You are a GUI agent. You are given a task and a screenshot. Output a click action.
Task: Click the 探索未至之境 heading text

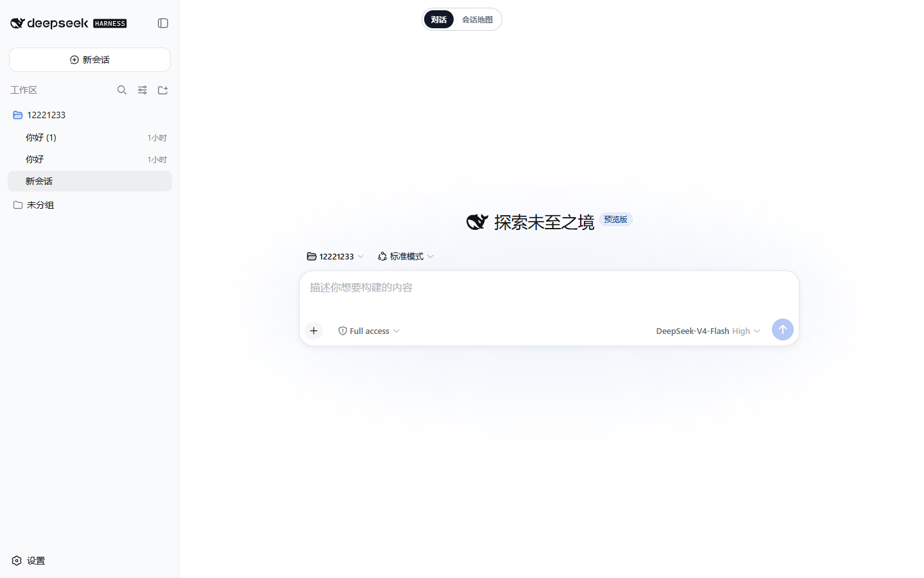click(544, 222)
